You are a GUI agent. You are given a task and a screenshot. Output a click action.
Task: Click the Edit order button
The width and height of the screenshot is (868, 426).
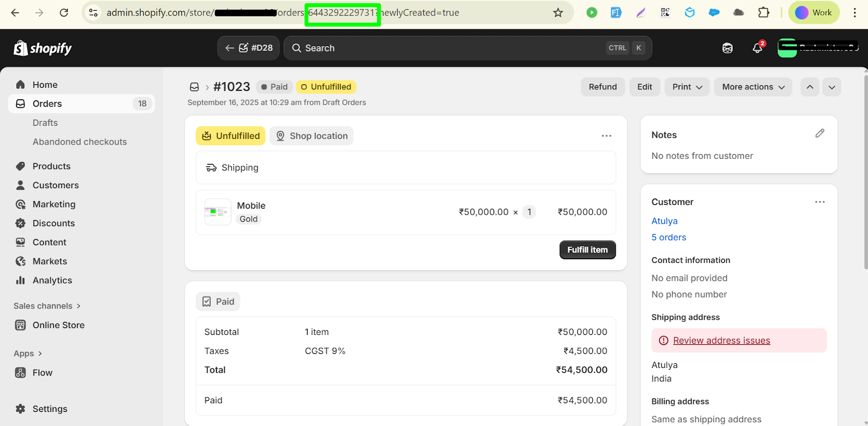tap(644, 87)
